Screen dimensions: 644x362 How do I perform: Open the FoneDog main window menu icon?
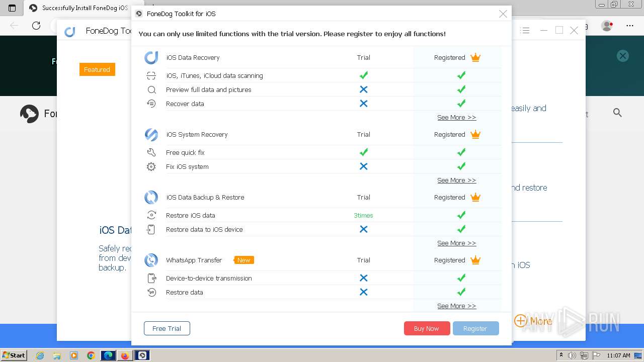pos(525,31)
